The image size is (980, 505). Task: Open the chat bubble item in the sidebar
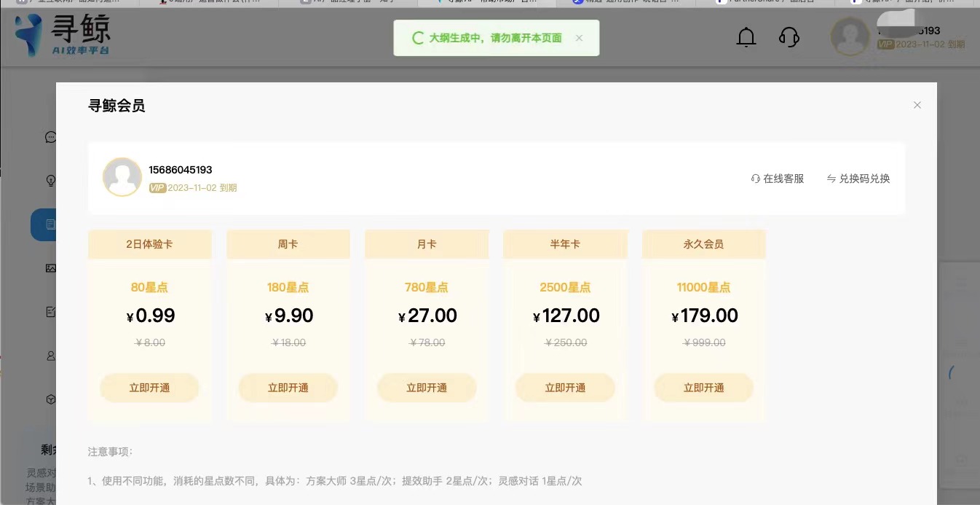pyautogui.click(x=51, y=137)
